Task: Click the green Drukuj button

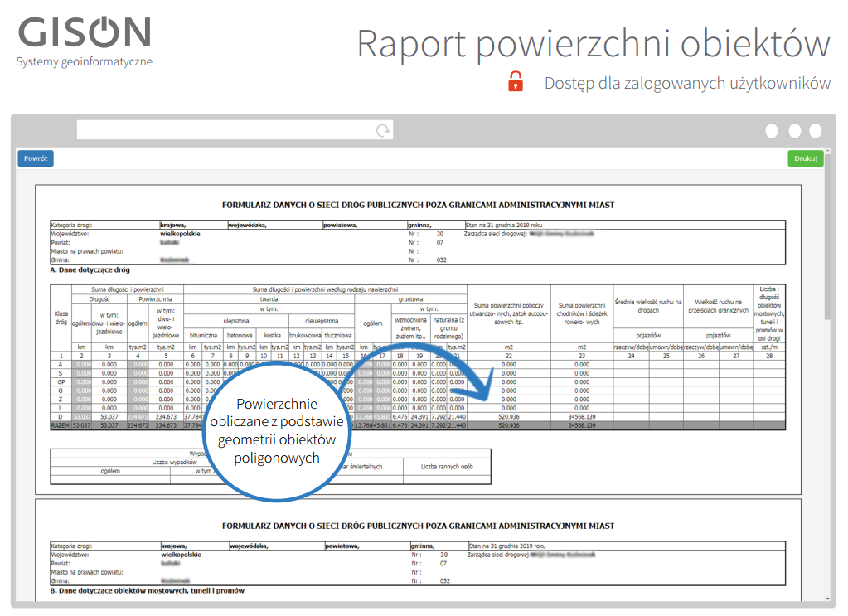Action: click(x=805, y=158)
